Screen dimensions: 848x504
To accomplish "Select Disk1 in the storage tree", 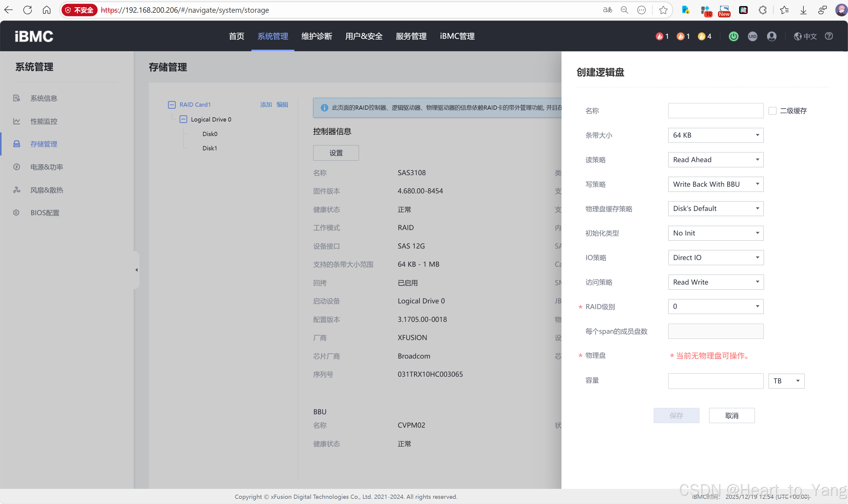I will pyautogui.click(x=209, y=148).
